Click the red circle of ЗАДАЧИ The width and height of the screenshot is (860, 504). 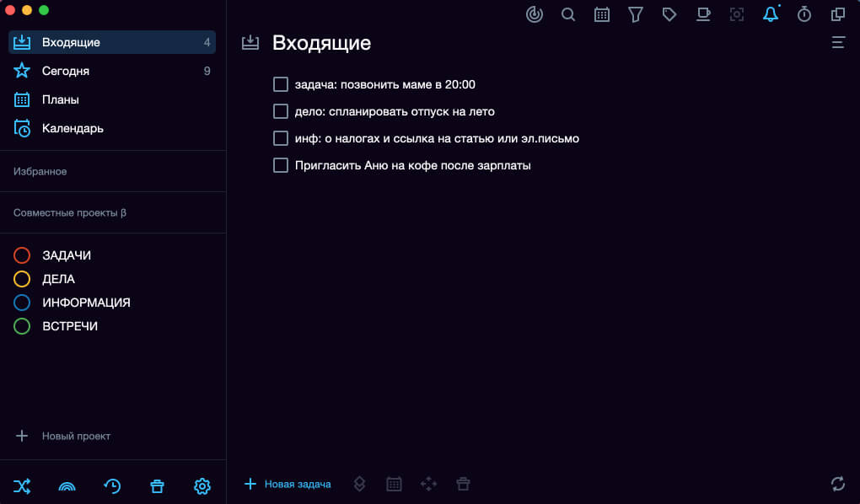click(x=22, y=255)
